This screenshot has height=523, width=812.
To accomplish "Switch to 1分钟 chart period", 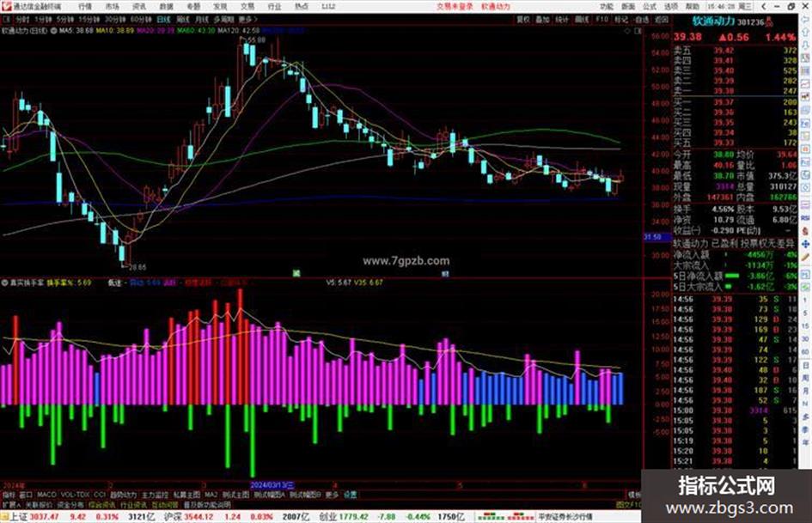I will (43, 19).
